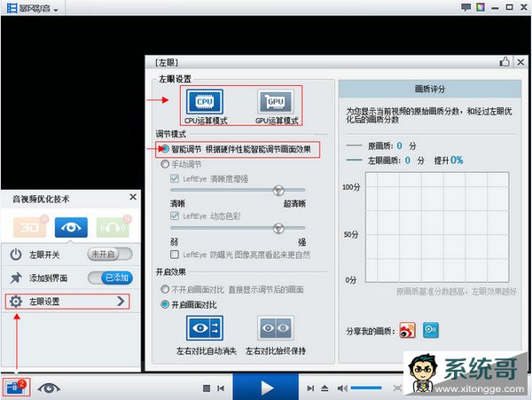Open the toolbox icon in bottom bar

point(16,387)
